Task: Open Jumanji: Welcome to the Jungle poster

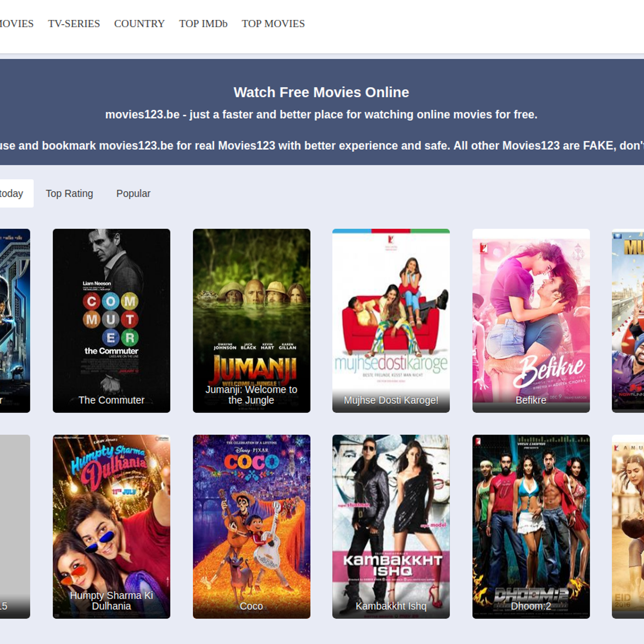Action: tap(252, 321)
